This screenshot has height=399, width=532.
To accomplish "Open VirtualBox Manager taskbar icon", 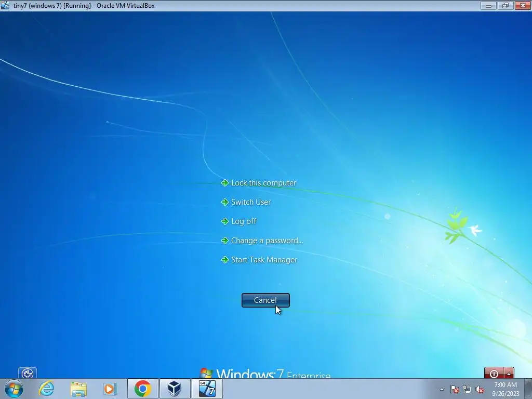I will pos(175,389).
